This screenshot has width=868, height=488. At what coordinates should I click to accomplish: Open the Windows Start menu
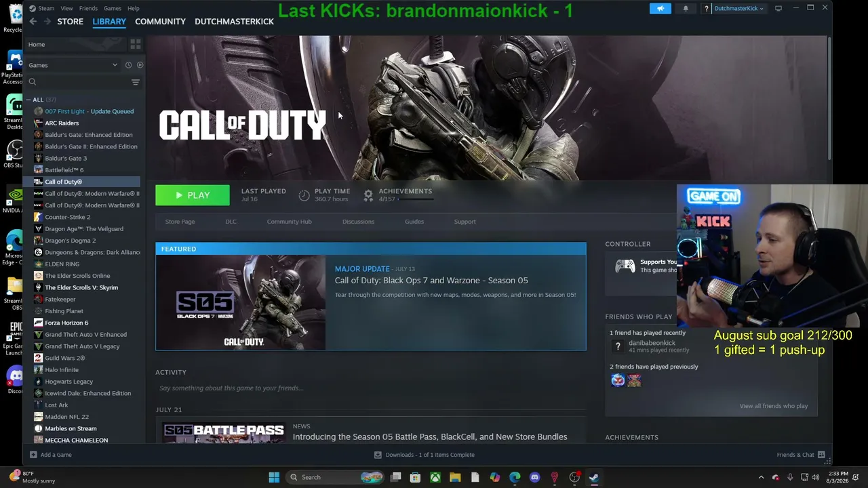pyautogui.click(x=274, y=477)
